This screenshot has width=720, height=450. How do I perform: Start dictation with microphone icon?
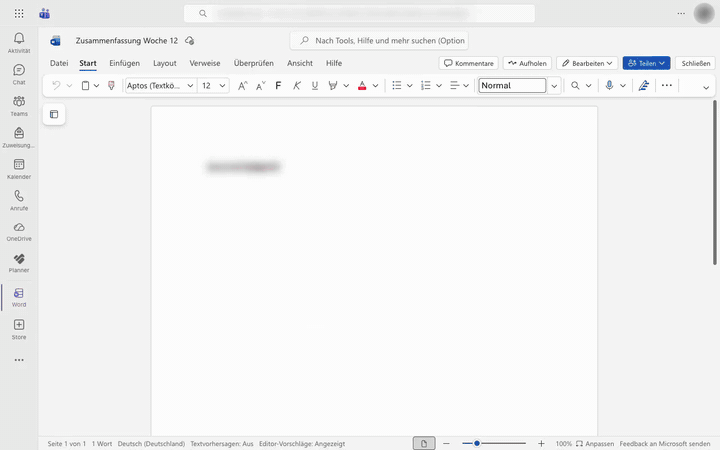pos(609,85)
